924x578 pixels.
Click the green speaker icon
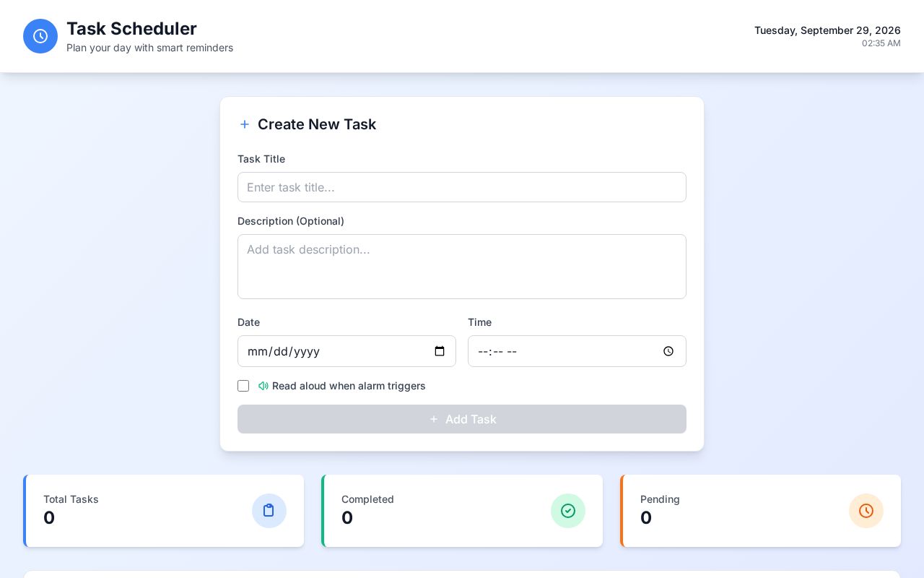[263, 386]
